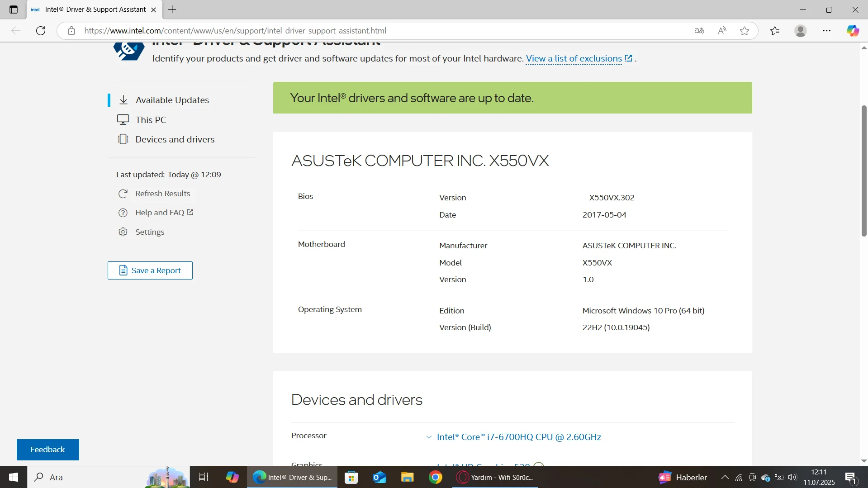Viewport: 868px width, 488px height.
Task: Open the Favorites list
Action: click(775, 31)
